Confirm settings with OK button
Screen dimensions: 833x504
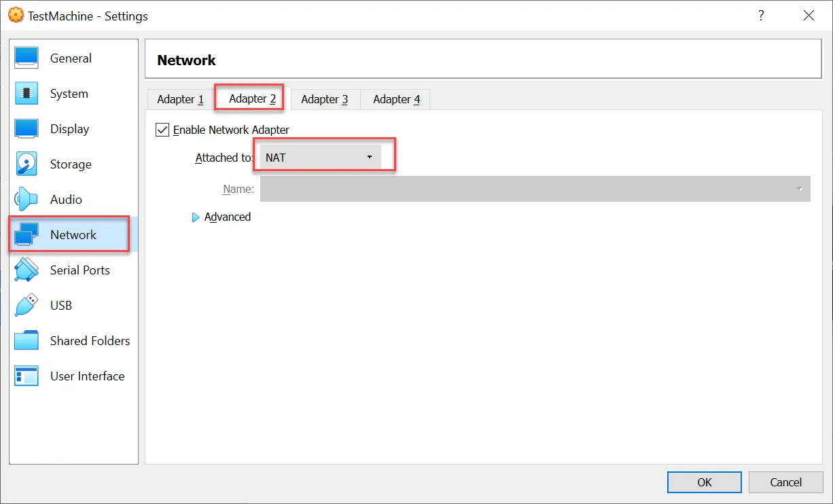pos(705,482)
